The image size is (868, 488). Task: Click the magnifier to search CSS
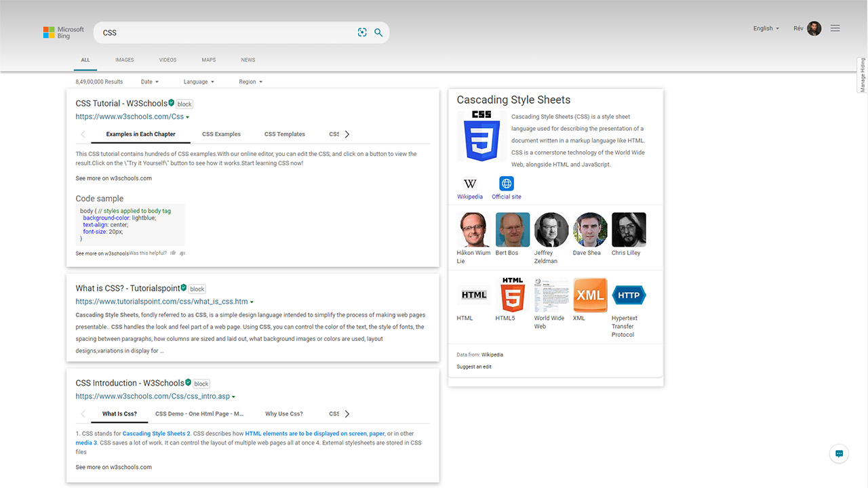[x=378, y=32]
